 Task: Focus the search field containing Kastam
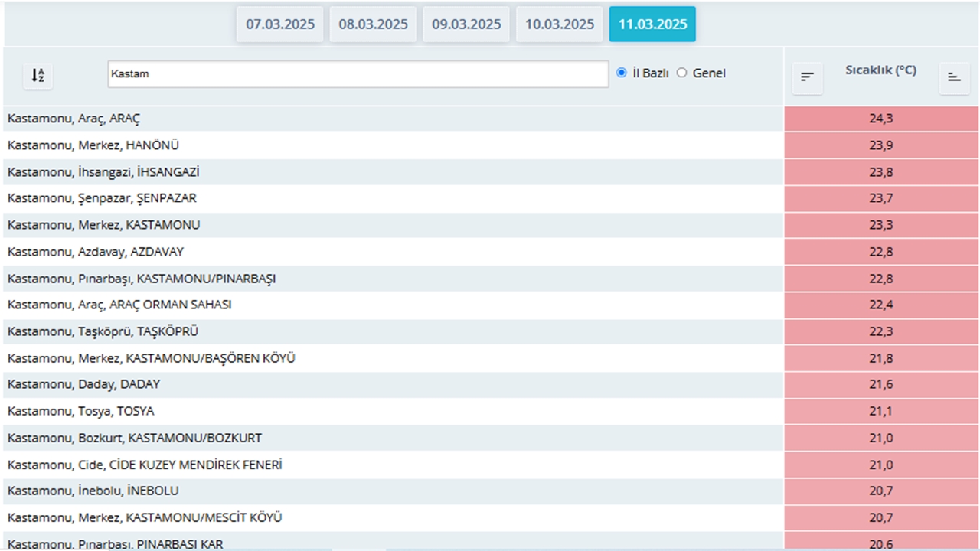click(x=358, y=74)
